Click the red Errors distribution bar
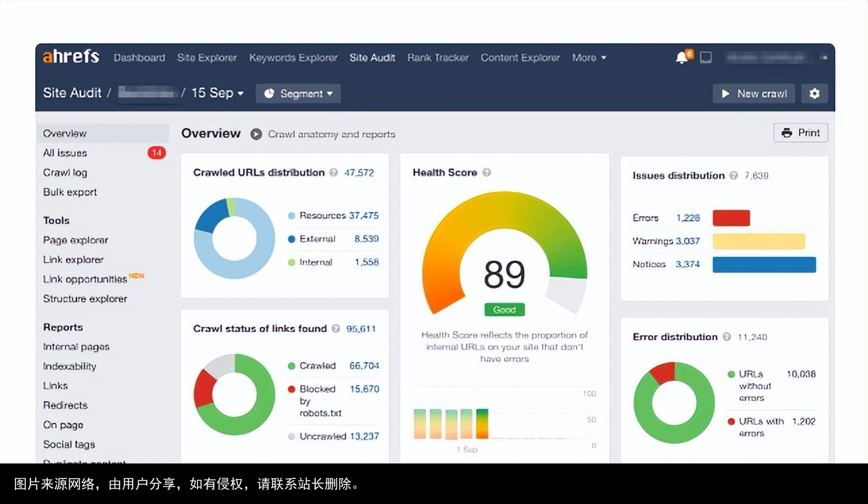Viewport: 868px width, 504px height. [732, 218]
